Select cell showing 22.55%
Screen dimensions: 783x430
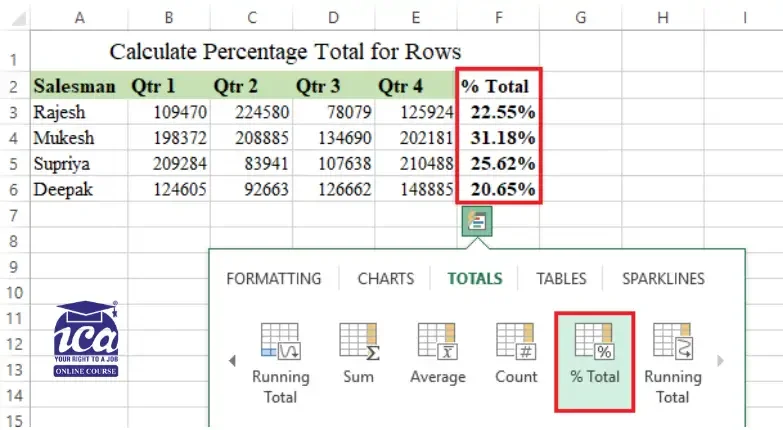498,112
